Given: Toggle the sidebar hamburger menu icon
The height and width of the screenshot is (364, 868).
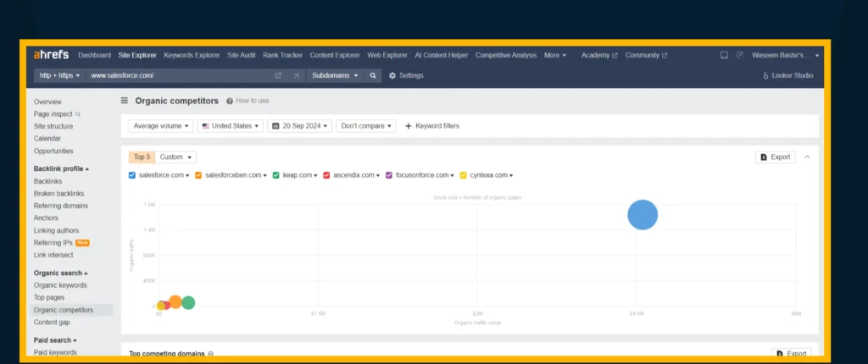Looking at the screenshot, I should click(x=125, y=101).
